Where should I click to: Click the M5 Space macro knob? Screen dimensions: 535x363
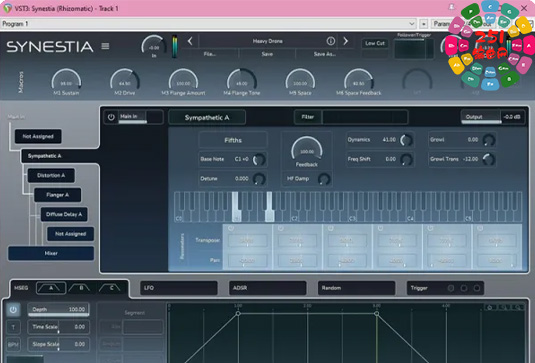(300, 81)
